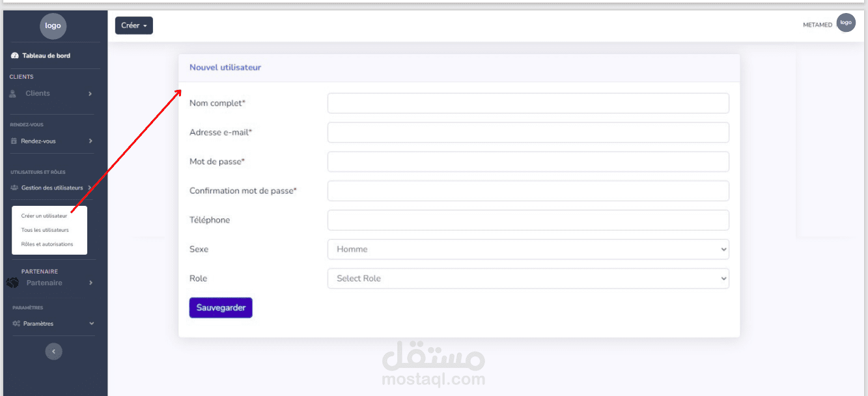Click the Rendez-vous calendar icon
This screenshot has width=868, height=396.
14,141
